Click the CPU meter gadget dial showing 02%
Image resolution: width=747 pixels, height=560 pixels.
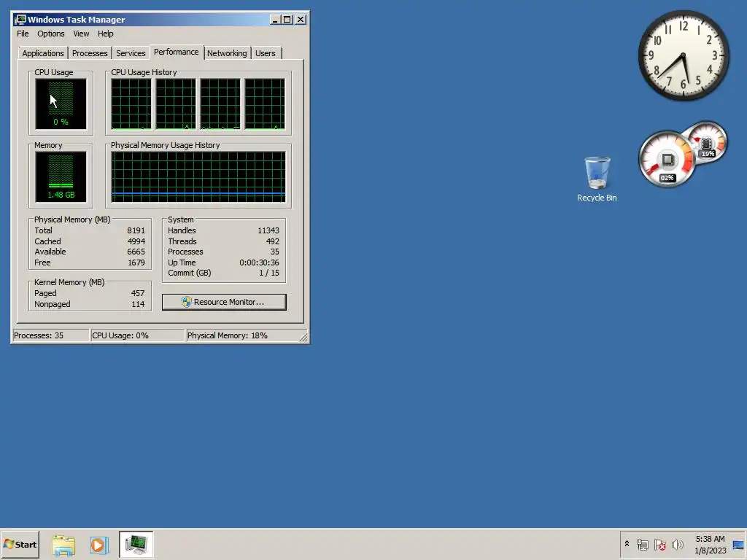click(667, 160)
